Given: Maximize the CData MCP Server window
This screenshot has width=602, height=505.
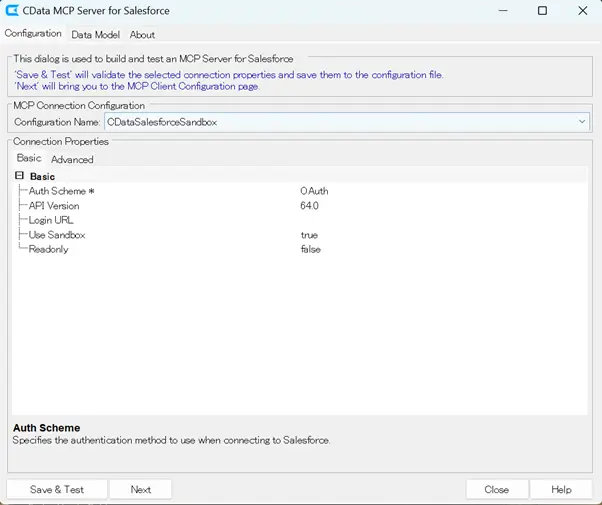Looking at the screenshot, I should 542,11.
